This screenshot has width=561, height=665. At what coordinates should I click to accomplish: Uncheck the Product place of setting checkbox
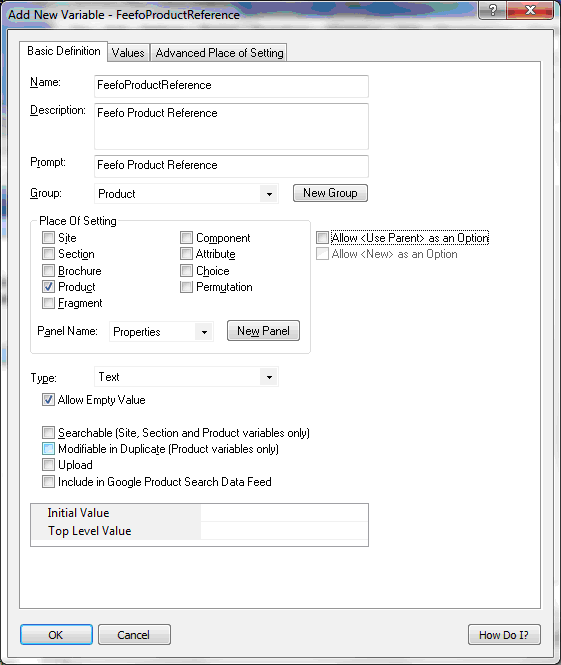coord(48,287)
